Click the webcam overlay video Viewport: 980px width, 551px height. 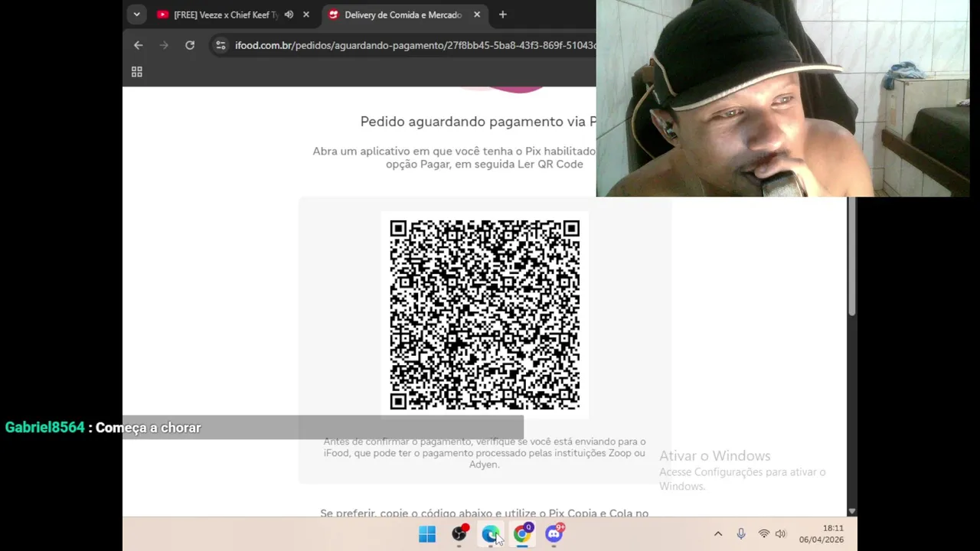tap(782, 98)
